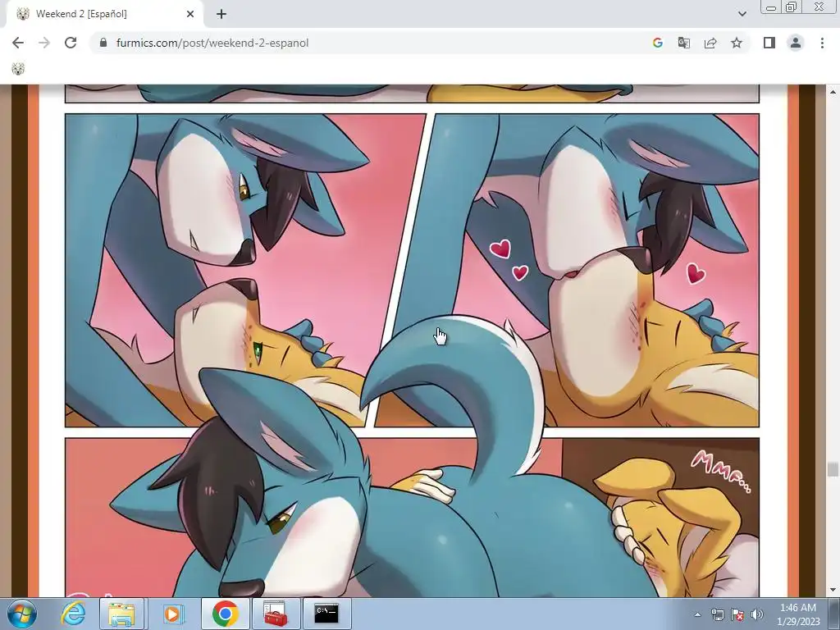Viewport: 840px width, 630px height.
Task: Share this page icon
Action: pos(710,43)
